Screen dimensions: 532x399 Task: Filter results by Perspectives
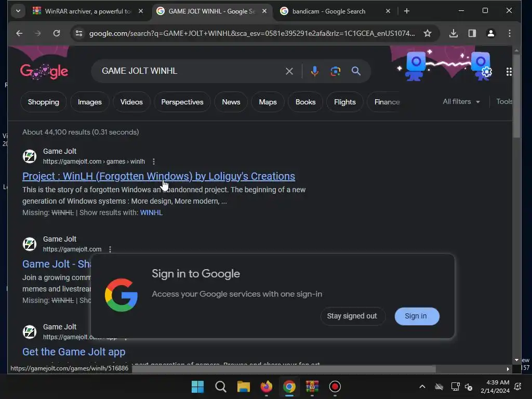click(182, 102)
